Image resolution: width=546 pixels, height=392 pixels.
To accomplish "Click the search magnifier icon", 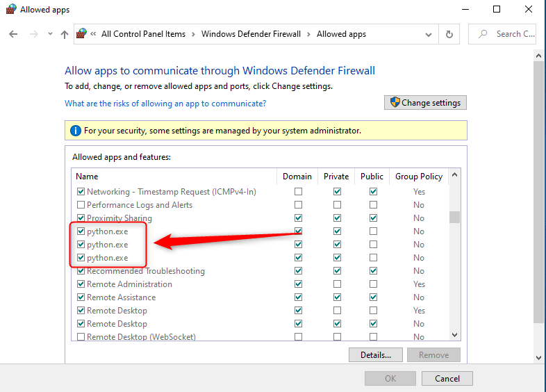I will pos(483,34).
